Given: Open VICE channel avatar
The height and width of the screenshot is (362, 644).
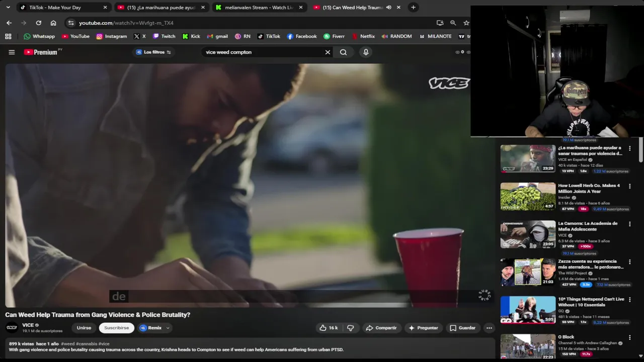Looking at the screenshot, I should 12,328.
